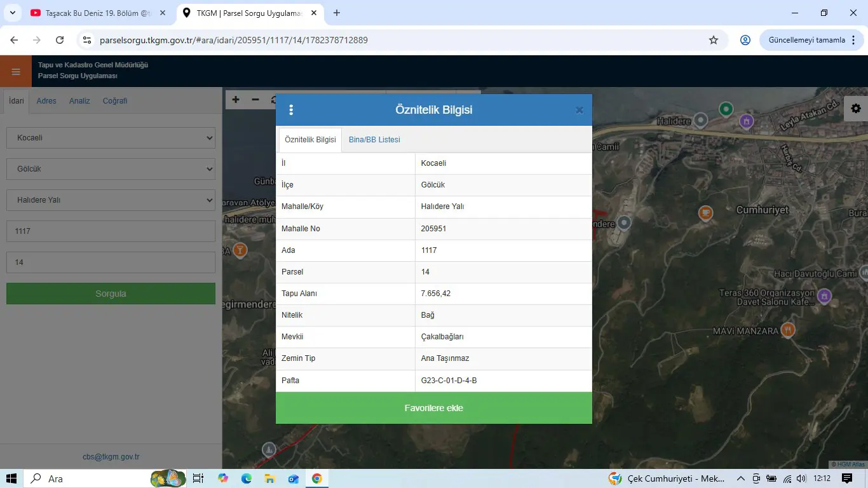The width and height of the screenshot is (868, 488).
Task: Go back to previous page
Action: click(14, 40)
